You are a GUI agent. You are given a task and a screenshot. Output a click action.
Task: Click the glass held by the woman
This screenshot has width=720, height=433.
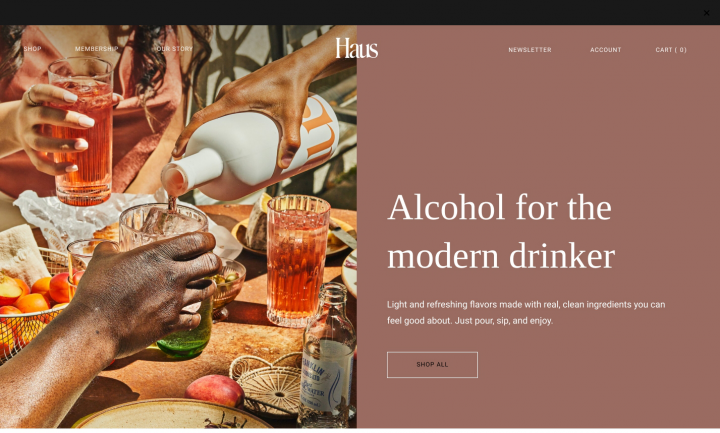pyautogui.click(x=82, y=131)
